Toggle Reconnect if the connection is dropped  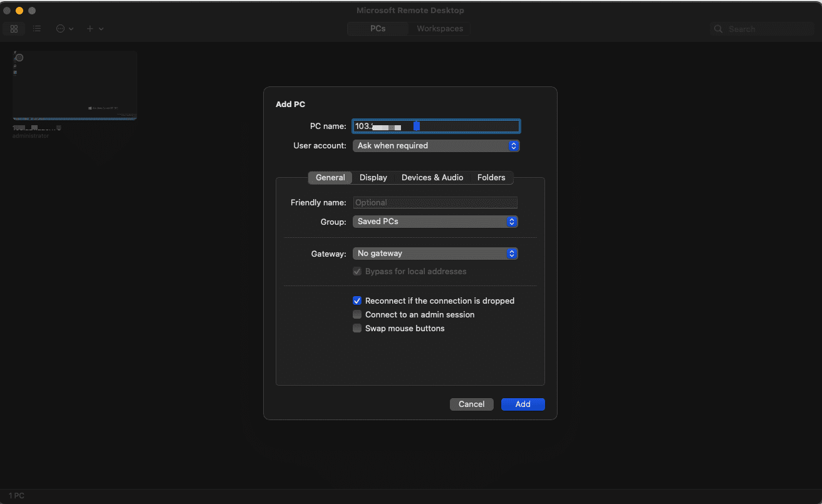tap(357, 301)
